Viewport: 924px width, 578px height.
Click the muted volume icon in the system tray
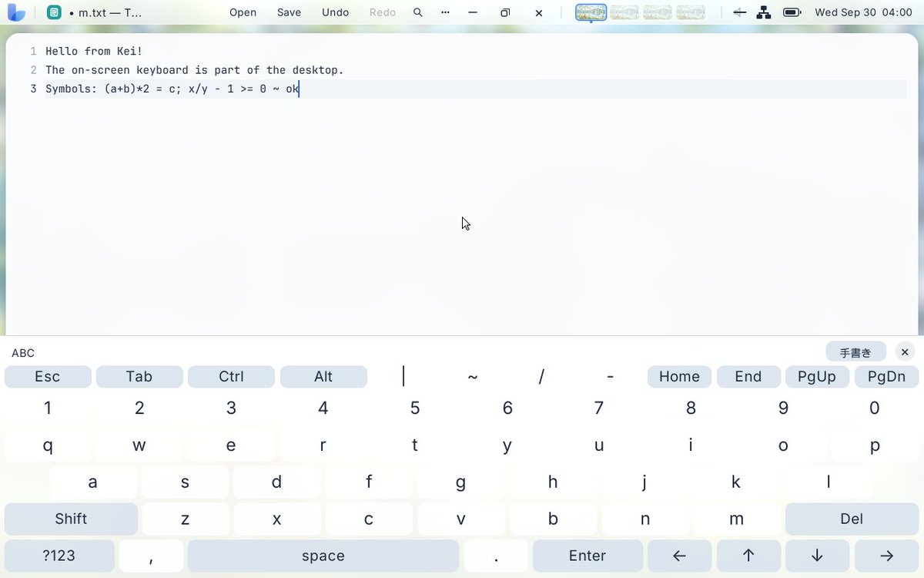tap(739, 12)
